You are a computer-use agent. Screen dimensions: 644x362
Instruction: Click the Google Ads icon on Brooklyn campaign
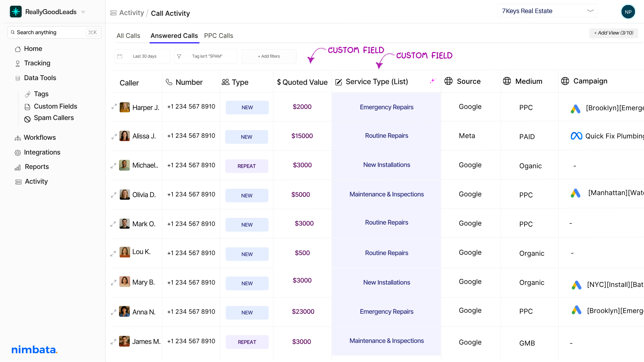[576, 108]
